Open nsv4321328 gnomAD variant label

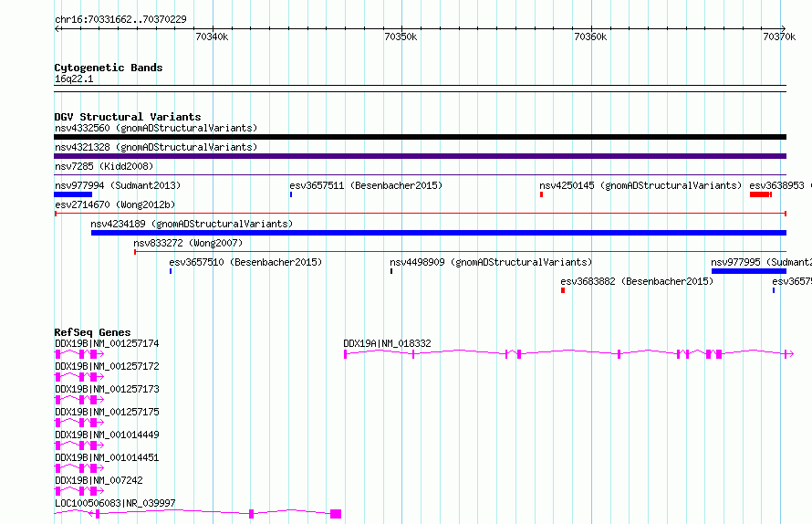pos(156,147)
